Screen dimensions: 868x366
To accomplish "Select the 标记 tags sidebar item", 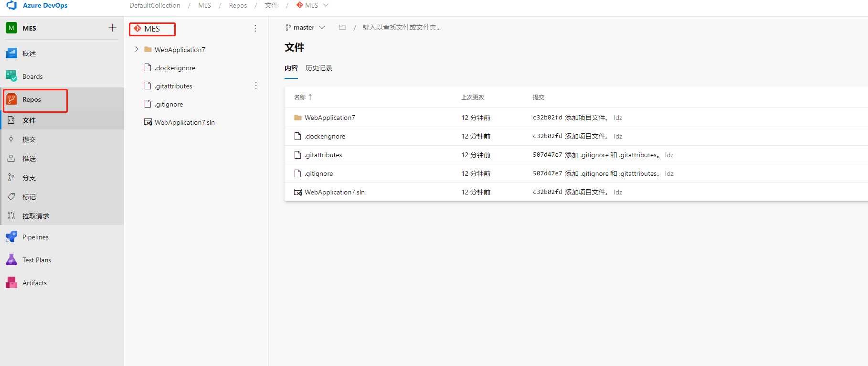I will (x=62, y=197).
